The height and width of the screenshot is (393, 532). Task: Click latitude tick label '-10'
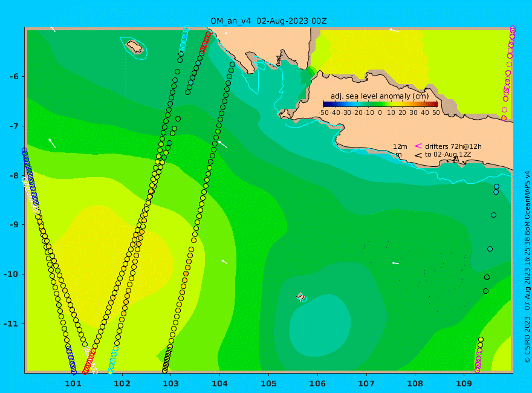(12, 274)
